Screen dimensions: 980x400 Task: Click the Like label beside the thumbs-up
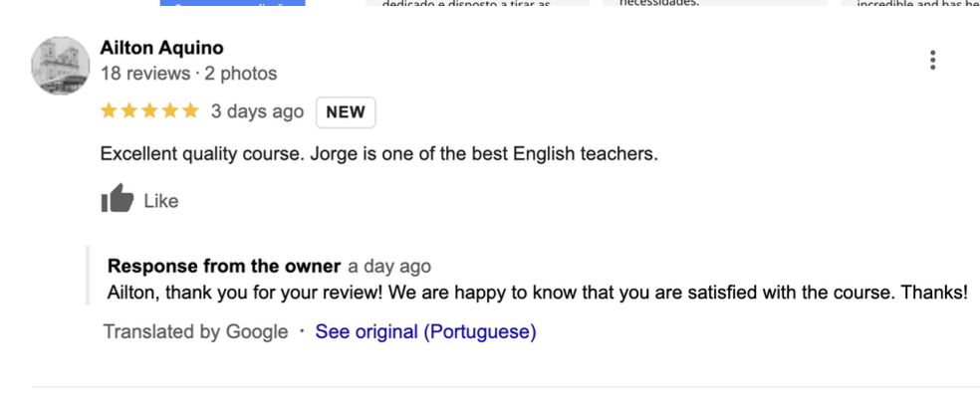[161, 201]
